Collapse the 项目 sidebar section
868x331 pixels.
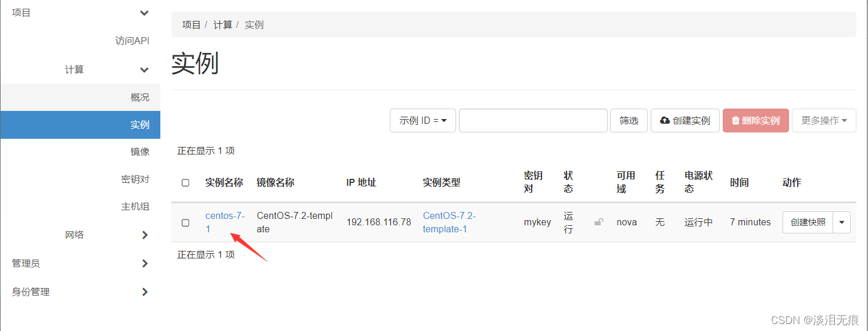coord(144,13)
